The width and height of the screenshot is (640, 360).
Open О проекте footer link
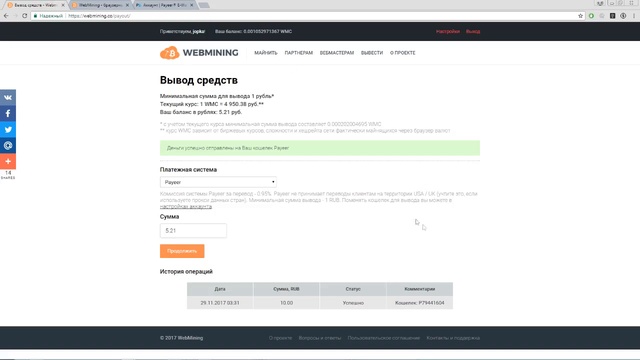(x=280, y=338)
